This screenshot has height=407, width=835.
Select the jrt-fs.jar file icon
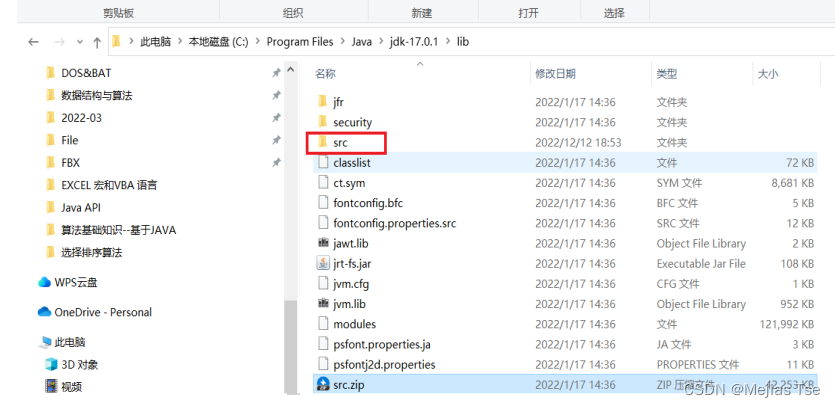[323, 263]
